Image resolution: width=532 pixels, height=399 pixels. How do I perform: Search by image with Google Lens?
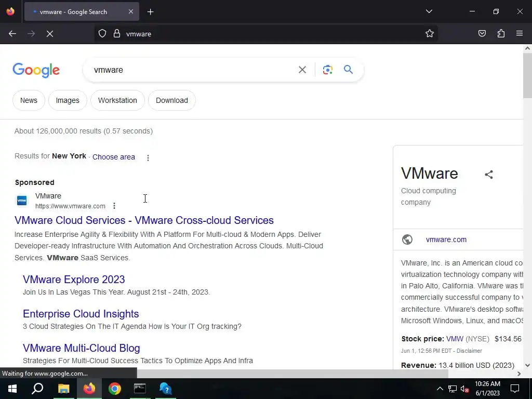(327, 70)
